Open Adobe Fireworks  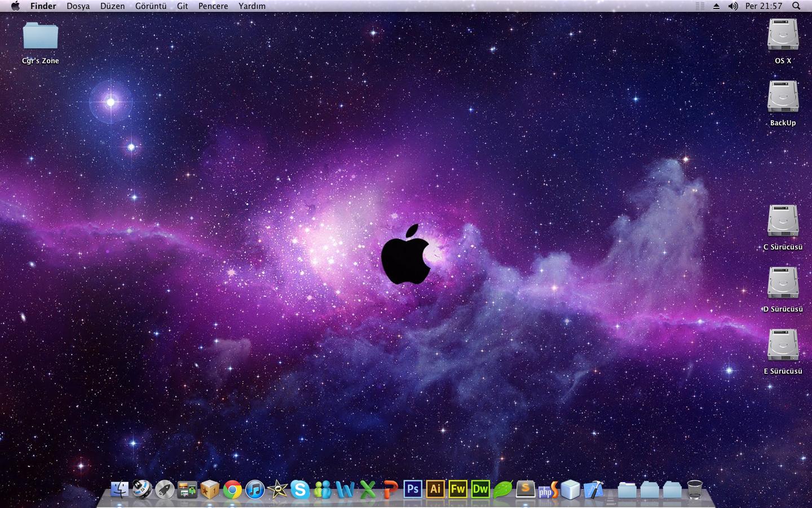(x=458, y=489)
